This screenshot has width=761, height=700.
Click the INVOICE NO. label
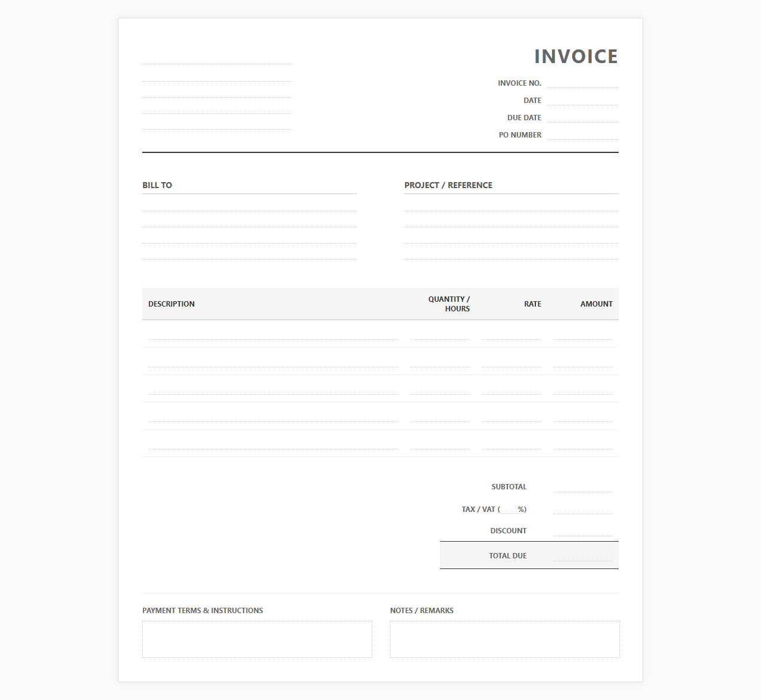pos(520,83)
